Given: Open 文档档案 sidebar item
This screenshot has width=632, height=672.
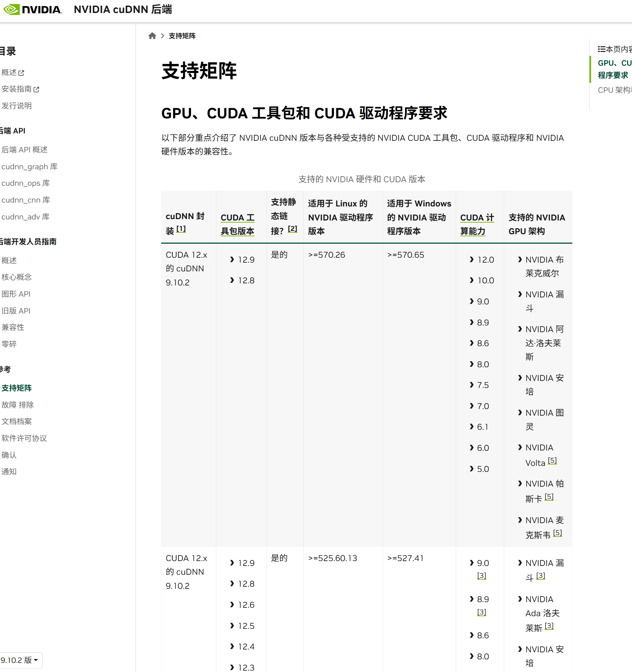Looking at the screenshot, I should [x=17, y=422].
